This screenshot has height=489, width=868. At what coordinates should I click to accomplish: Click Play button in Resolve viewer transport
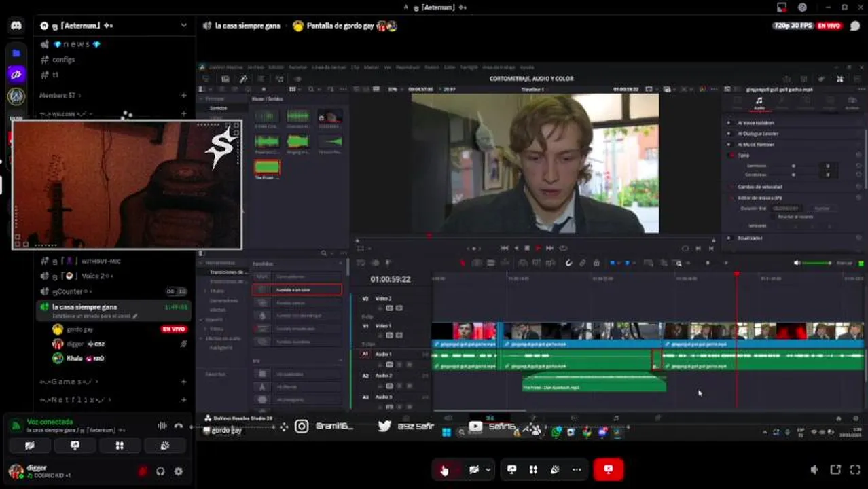tap(538, 248)
